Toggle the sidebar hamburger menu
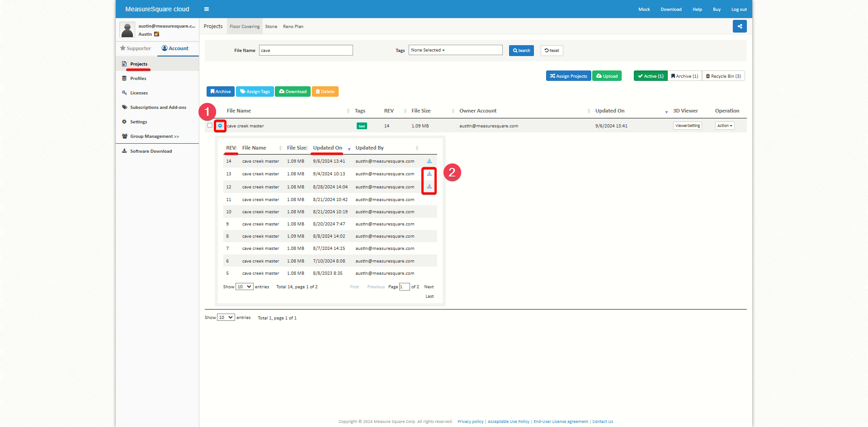The image size is (868, 427). point(206,9)
